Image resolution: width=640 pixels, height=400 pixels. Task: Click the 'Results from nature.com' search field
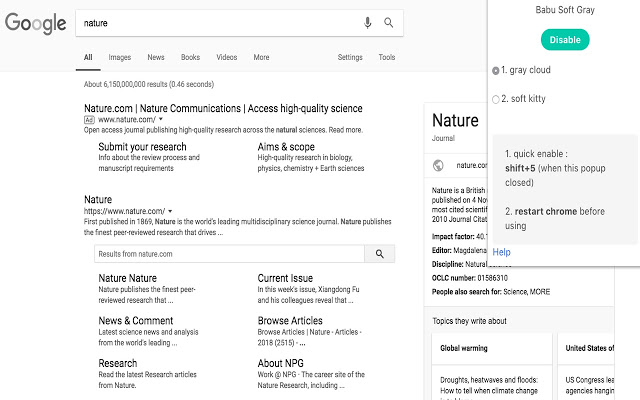(229, 254)
